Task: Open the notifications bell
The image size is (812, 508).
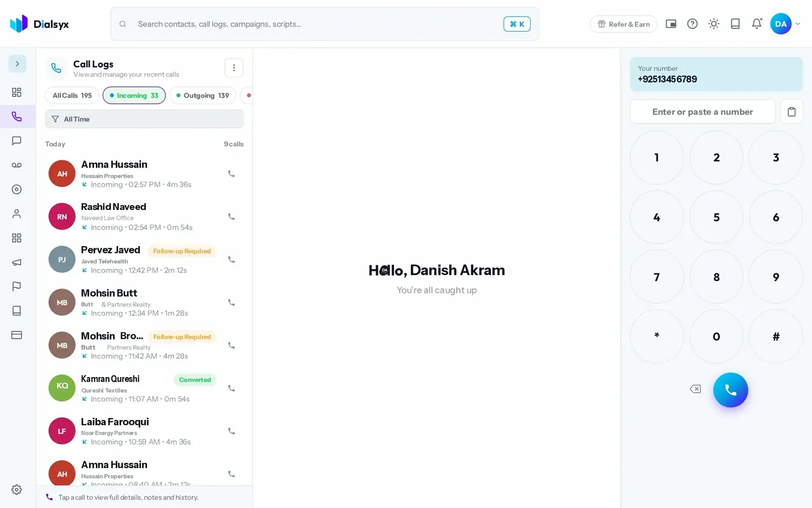Action: (x=757, y=24)
